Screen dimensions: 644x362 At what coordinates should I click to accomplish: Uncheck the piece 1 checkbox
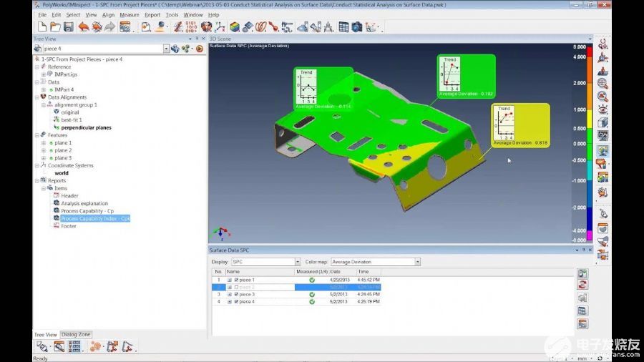coord(236,280)
